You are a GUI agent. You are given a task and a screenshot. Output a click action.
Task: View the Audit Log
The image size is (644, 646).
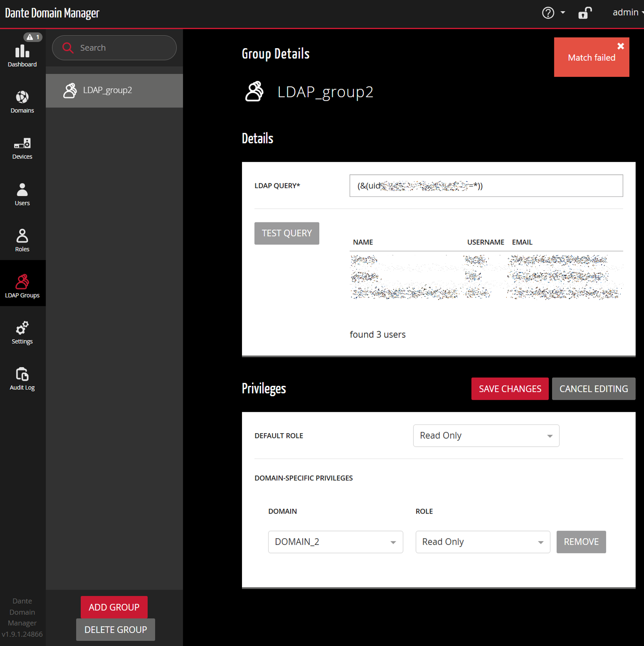pos(22,379)
